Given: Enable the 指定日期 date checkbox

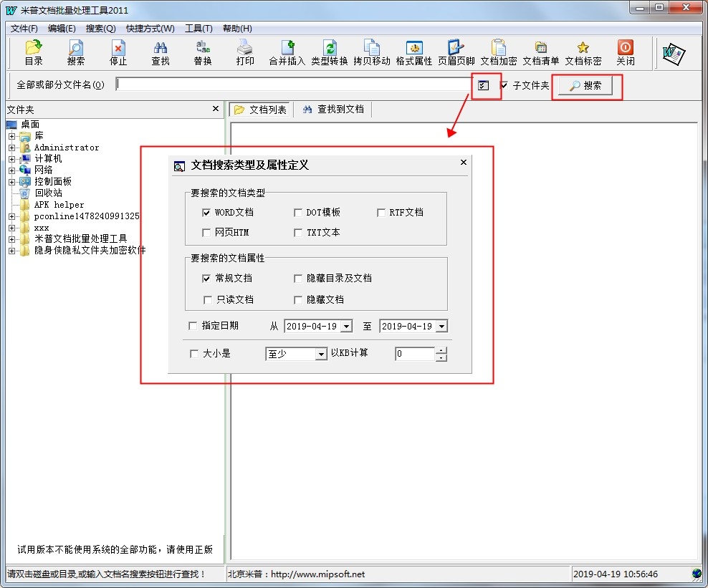Looking at the screenshot, I should click(x=193, y=326).
